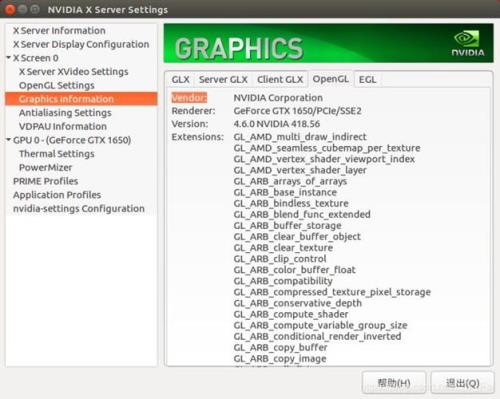The height and width of the screenshot is (399, 500).
Task: Click GL_ARB_compute_variable_group_size extension
Action: (x=320, y=325)
